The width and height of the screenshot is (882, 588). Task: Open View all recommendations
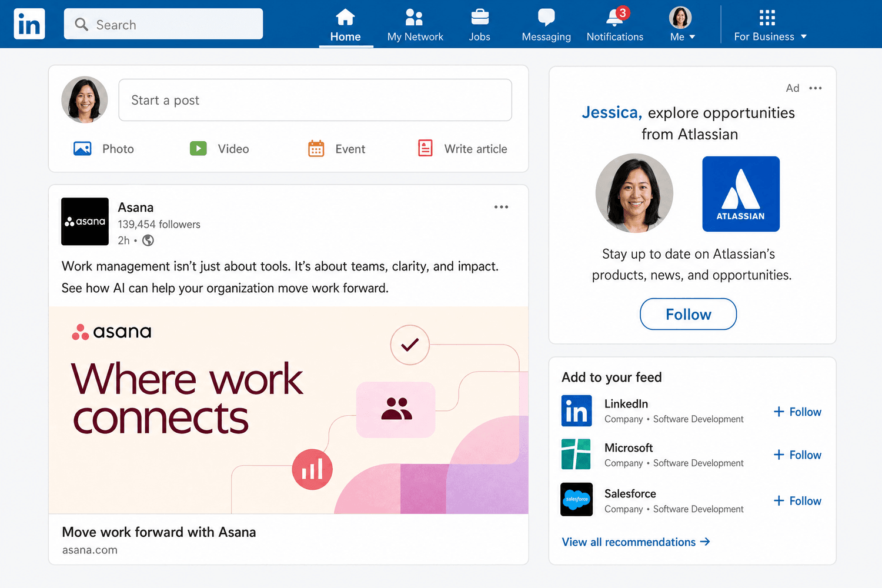(x=636, y=542)
